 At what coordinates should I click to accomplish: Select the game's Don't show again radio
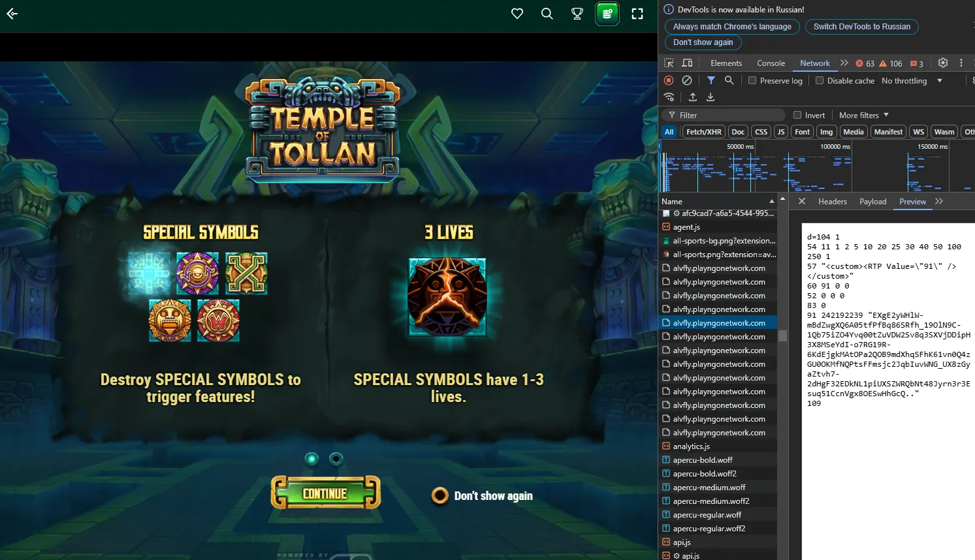[x=440, y=496]
